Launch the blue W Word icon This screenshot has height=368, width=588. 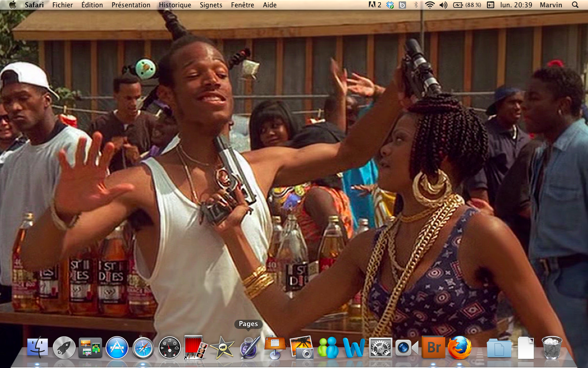354,348
